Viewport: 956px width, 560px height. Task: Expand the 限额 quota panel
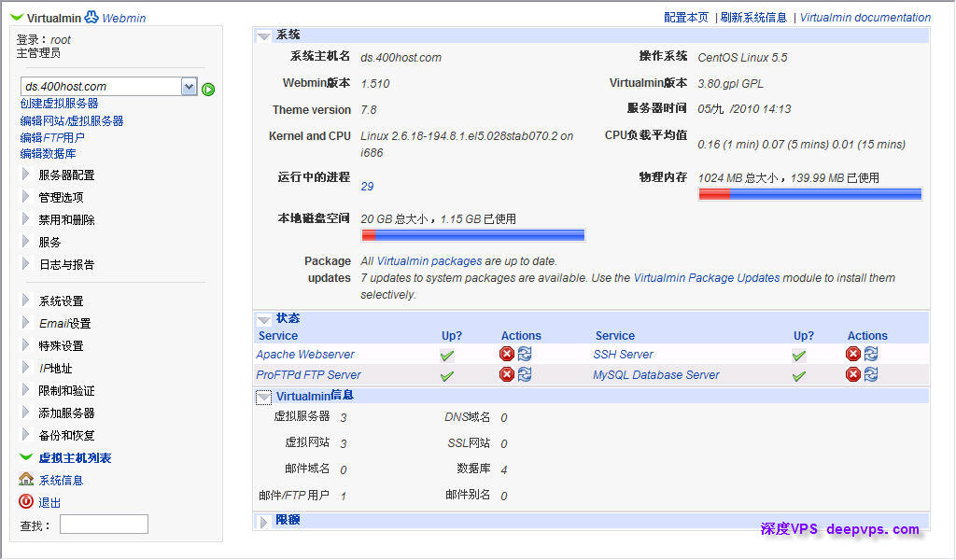click(263, 522)
